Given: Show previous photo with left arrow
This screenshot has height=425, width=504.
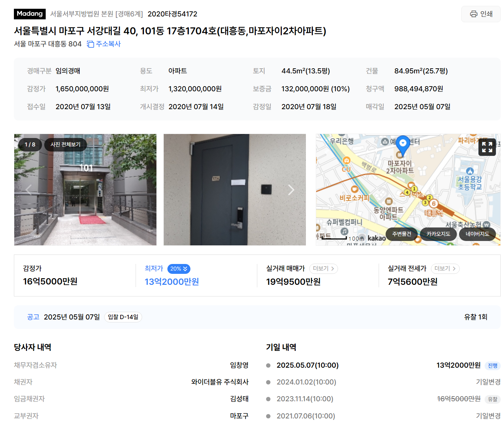Looking at the screenshot, I should pos(29,189).
